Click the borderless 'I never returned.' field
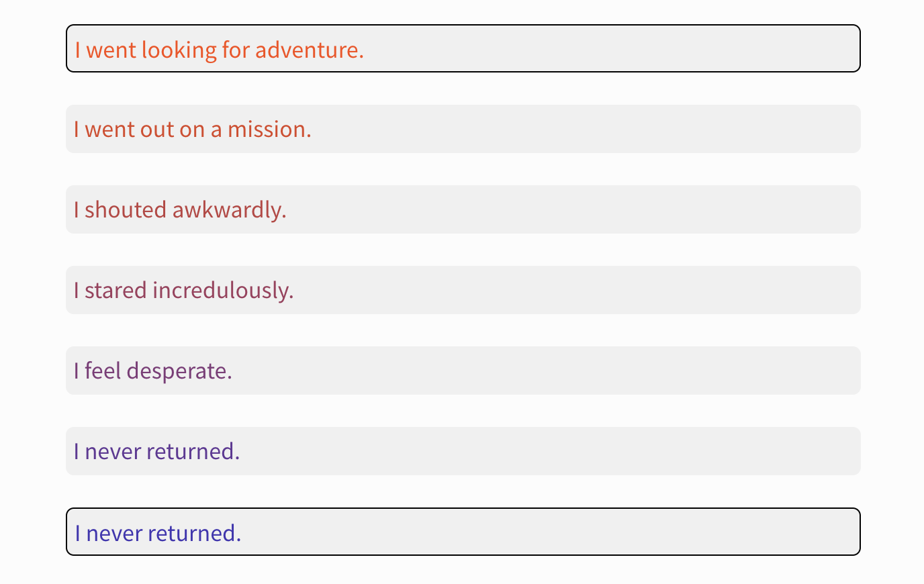The width and height of the screenshot is (924, 584). (x=463, y=451)
